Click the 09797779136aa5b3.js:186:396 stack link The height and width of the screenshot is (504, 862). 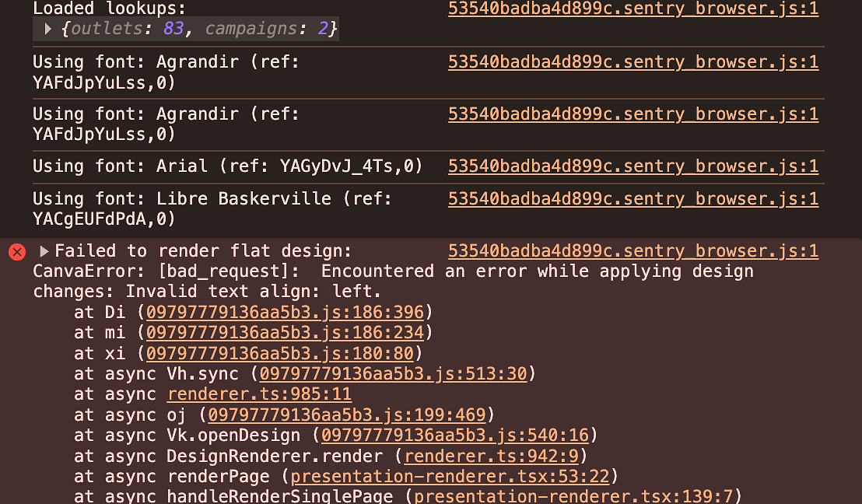285,313
